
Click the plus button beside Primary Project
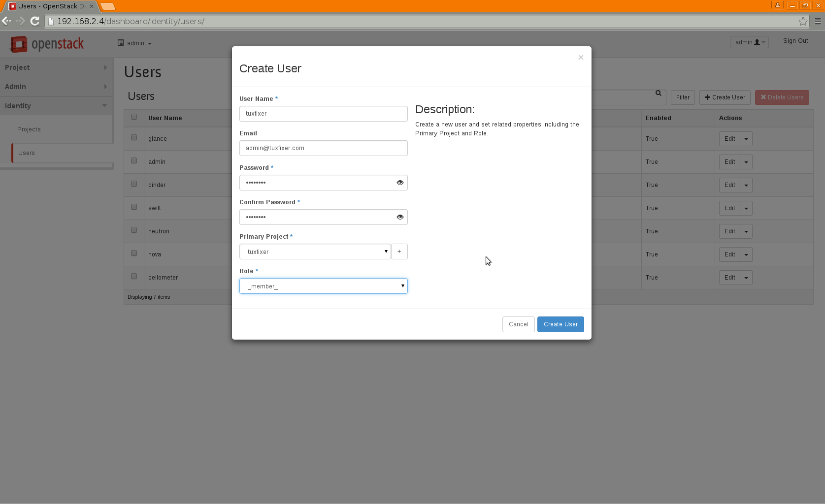point(399,252)
